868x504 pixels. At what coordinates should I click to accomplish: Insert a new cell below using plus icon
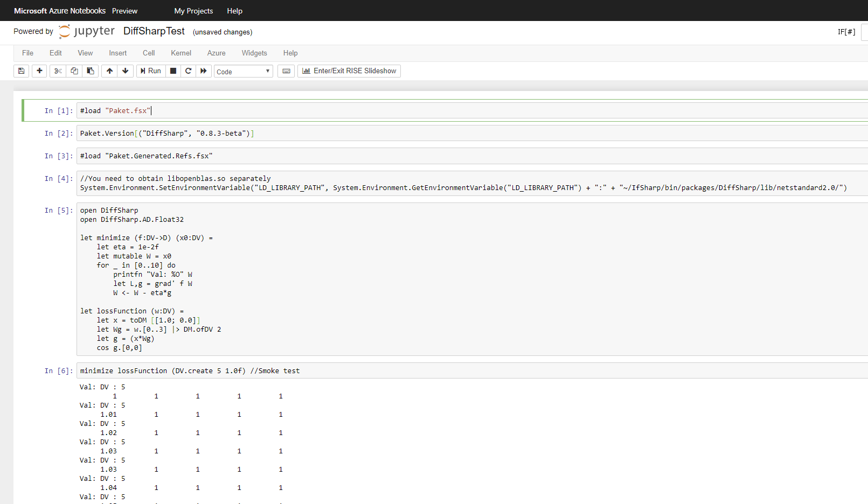[39, 71]
